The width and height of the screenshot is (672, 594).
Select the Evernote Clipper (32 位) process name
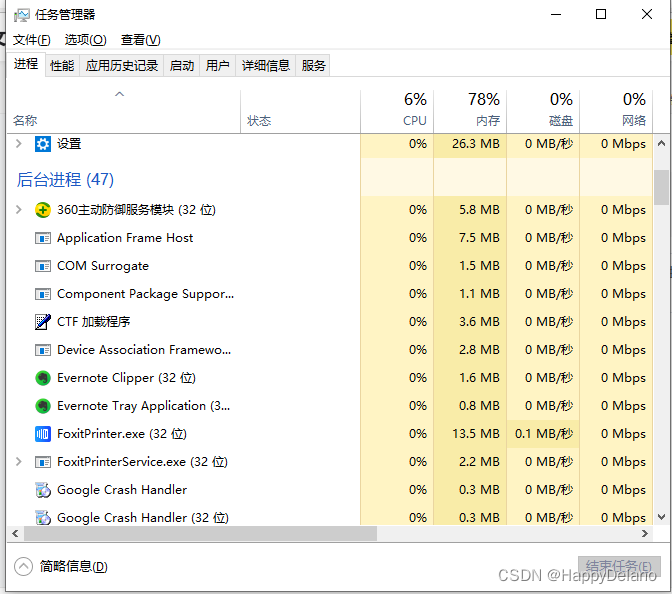(x=126, y=378)
